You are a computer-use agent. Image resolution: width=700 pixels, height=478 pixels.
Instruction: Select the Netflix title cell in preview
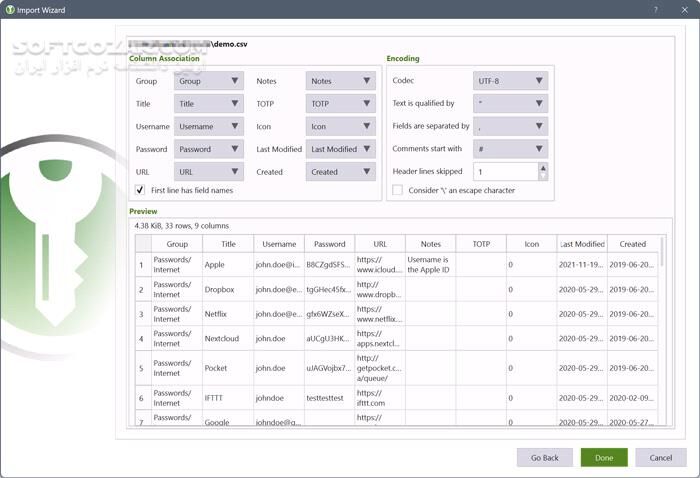point(228,314)
